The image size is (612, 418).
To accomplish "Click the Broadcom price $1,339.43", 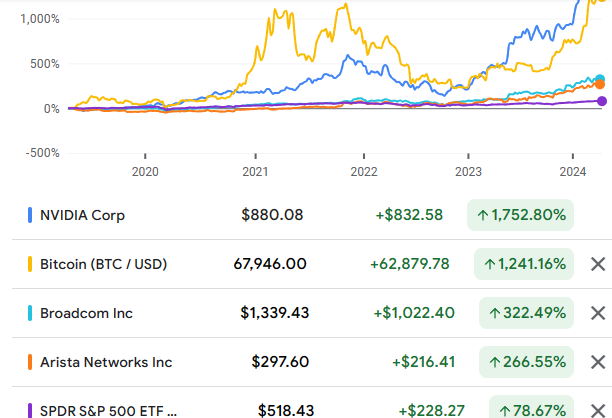I will (x=275, y=313).
